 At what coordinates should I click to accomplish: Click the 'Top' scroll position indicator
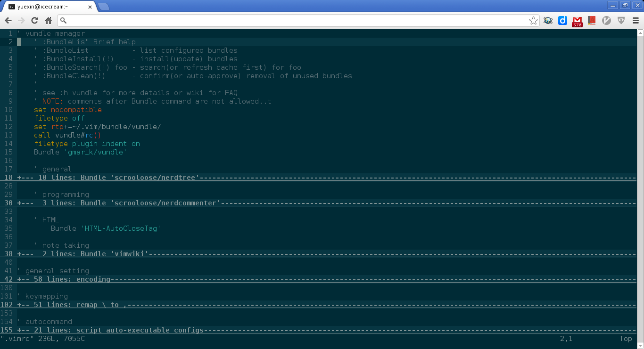pyautogui.click(x=626, y=339)
